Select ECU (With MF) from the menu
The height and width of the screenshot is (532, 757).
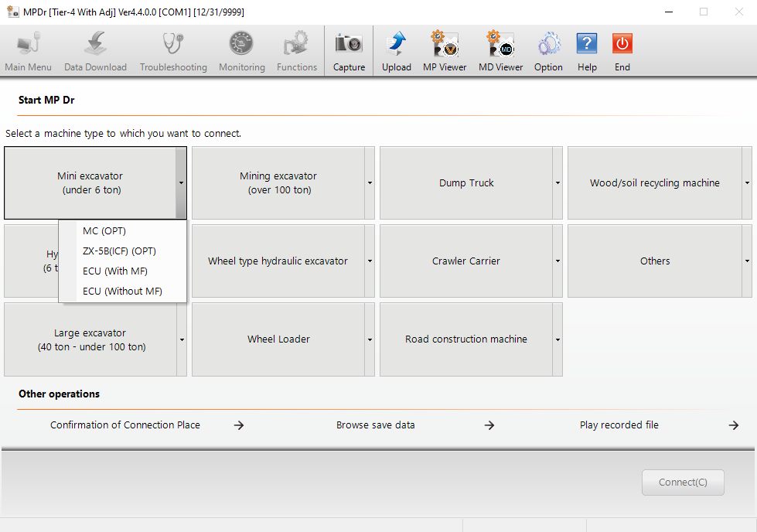pos(115,271)
